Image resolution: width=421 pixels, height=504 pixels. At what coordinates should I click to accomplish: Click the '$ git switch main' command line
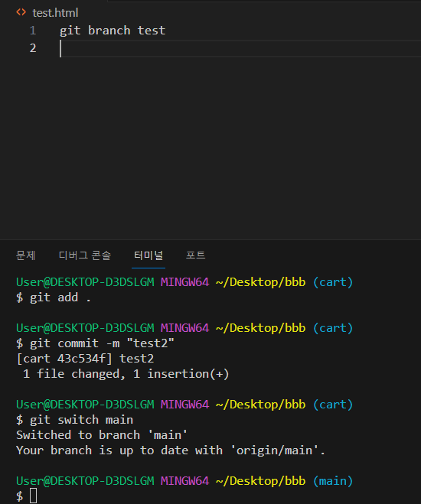[74, 420]
